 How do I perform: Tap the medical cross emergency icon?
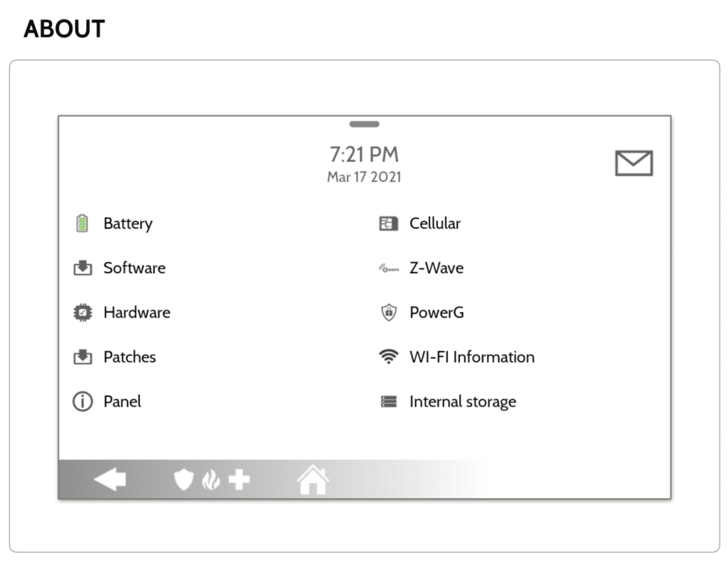[240, 479]
